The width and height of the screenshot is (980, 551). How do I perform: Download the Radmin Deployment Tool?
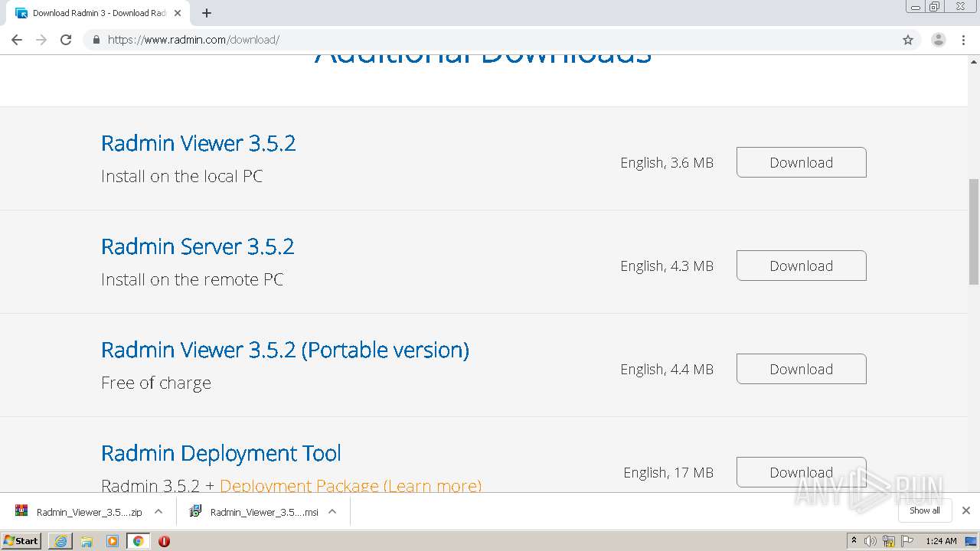[x=801, y=472]
